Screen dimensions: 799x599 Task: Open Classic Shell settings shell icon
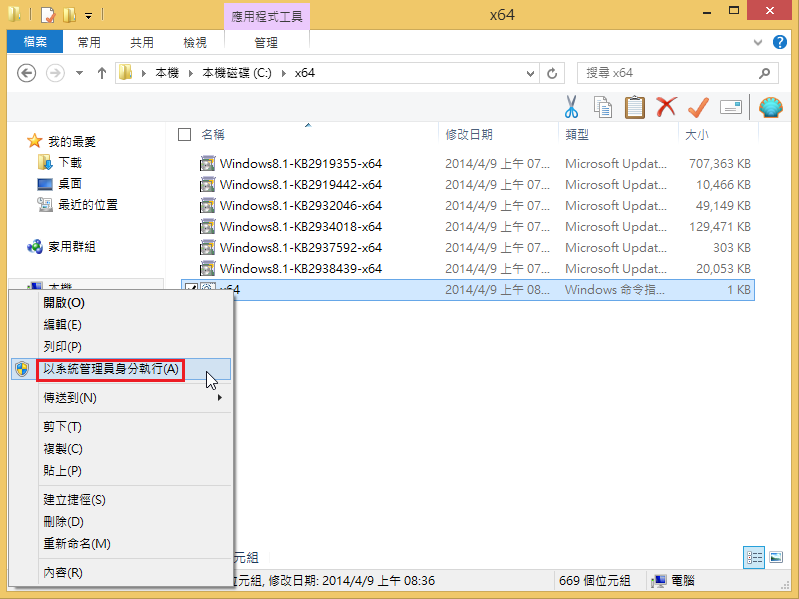771,107
